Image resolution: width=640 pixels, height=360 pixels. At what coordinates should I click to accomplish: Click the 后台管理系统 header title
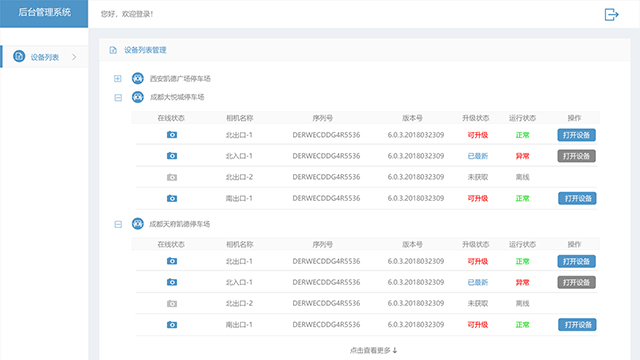[x=44, y=12]
